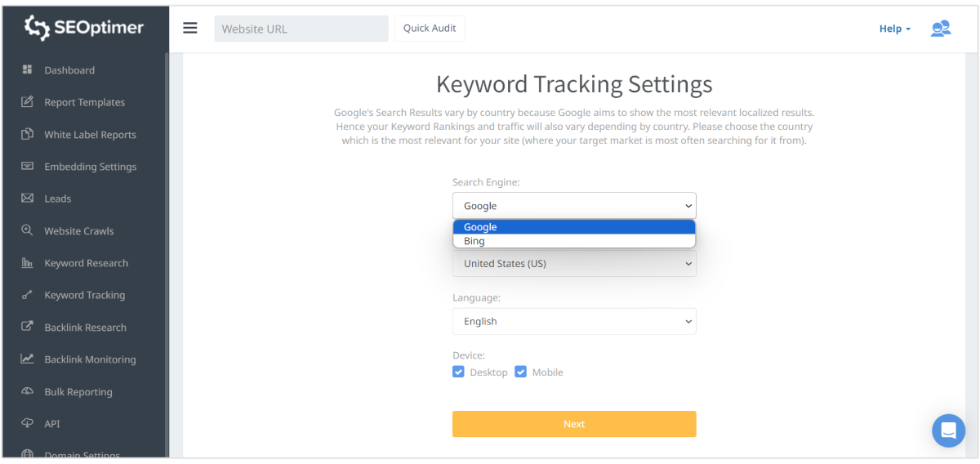Open the Help dropdown menu

(895, 29)
